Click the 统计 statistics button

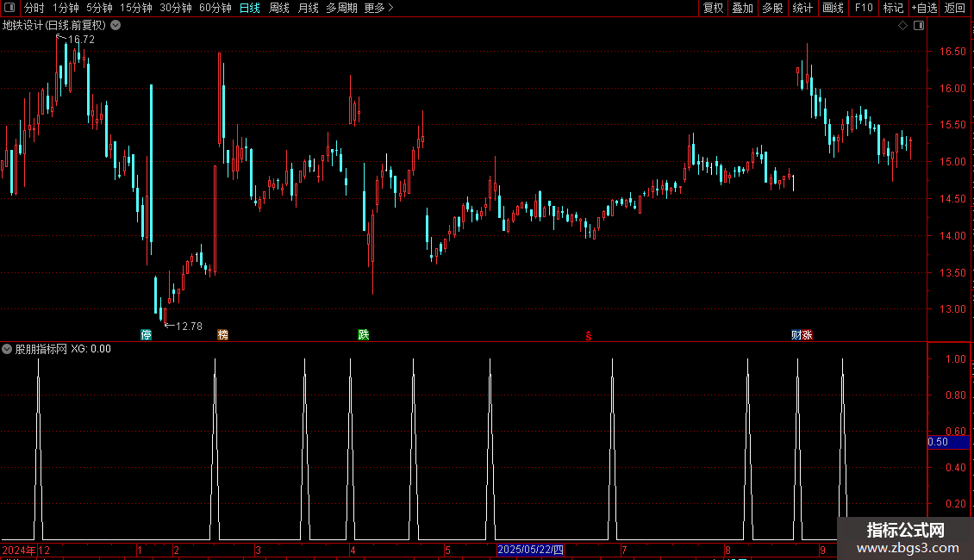pyautogui.click(x=802, y=8)
